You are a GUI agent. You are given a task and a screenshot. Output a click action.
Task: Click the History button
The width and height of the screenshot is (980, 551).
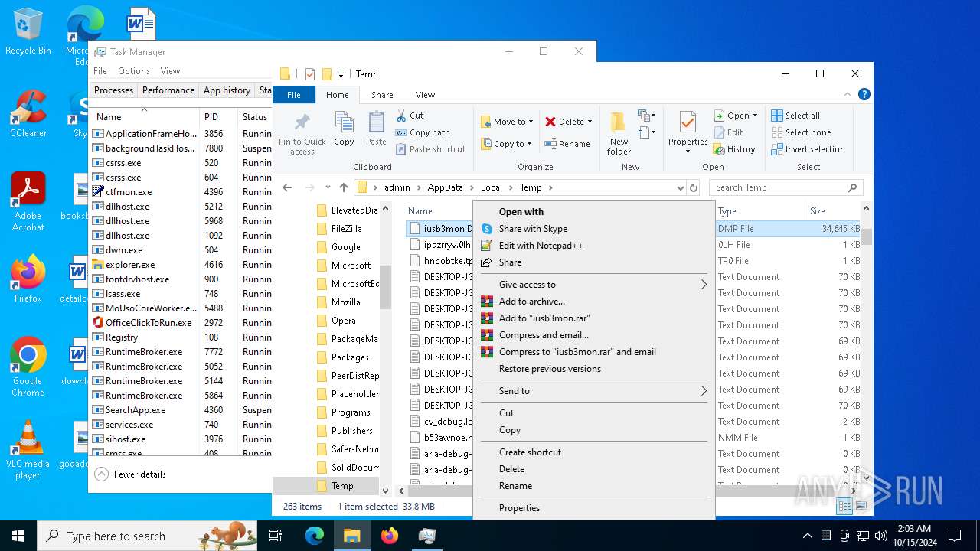click(x=734, y=149)
